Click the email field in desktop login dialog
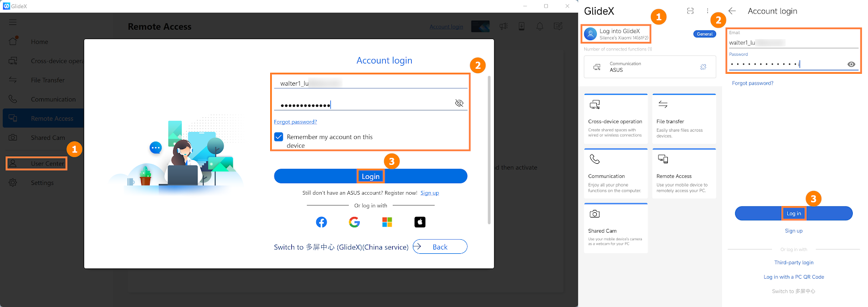868x307 pixels. pyautogui.click(x=371, y=83)
